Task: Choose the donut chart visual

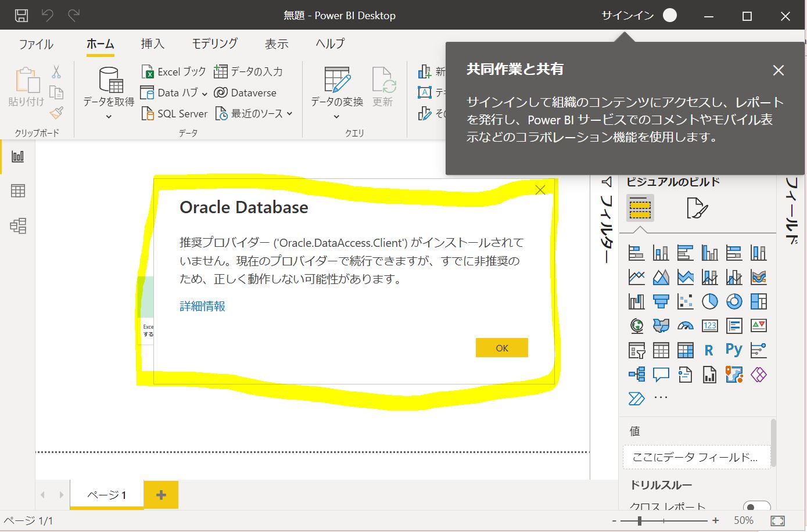Action: (x=734, y=301)
